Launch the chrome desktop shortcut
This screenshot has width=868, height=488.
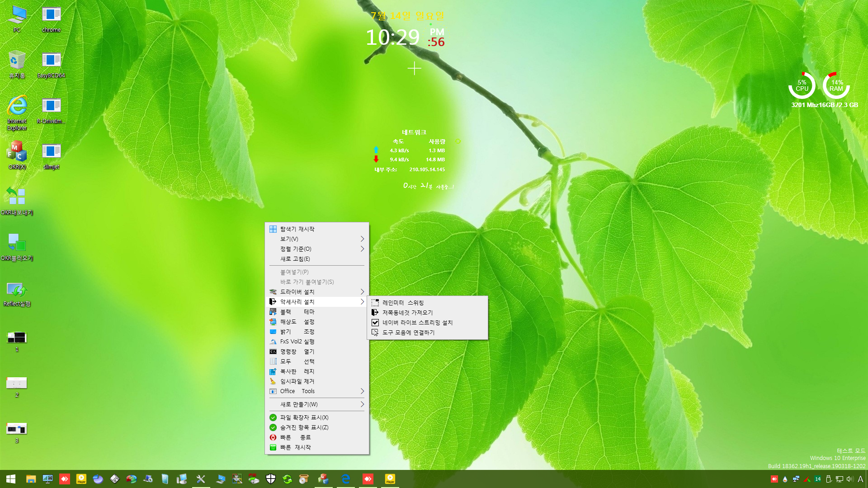(51, 19)
